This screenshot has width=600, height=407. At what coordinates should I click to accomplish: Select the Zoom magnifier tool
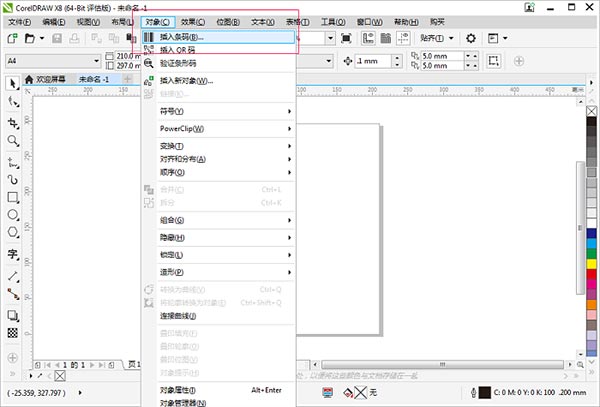pyautogui.click(x=13, y=140)
